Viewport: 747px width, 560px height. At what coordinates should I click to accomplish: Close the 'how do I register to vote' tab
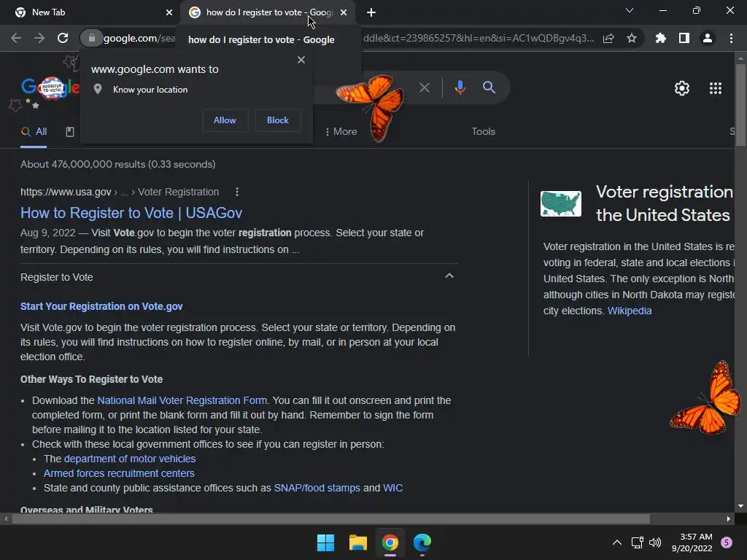[344, 12]
